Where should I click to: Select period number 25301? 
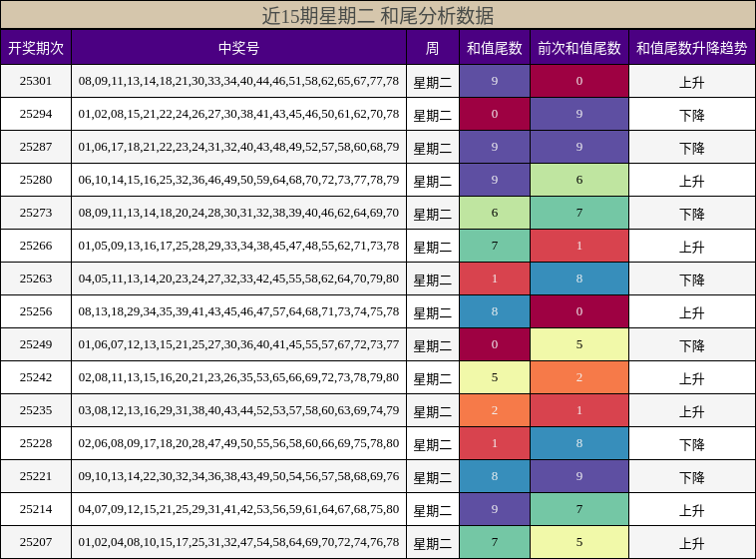point(36,81)
